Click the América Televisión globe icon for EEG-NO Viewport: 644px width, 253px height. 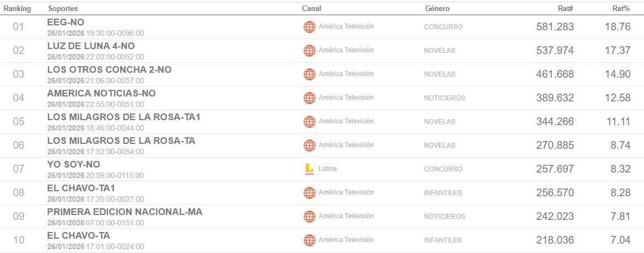pyautogui.click(x=310, y=27)
